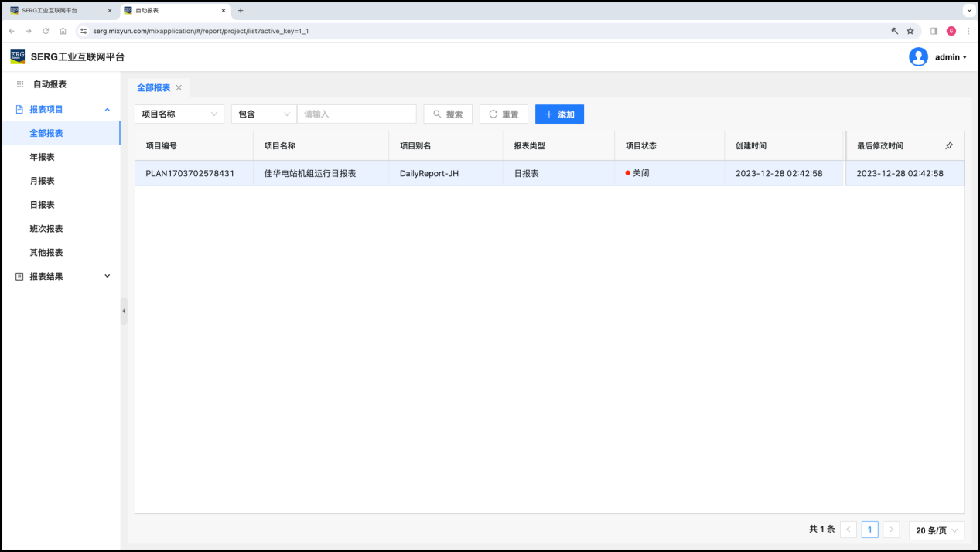Screen dimensions: 980x552
Task: Click the pin icon in last-modified column header
Action: (x=949, y=145)
